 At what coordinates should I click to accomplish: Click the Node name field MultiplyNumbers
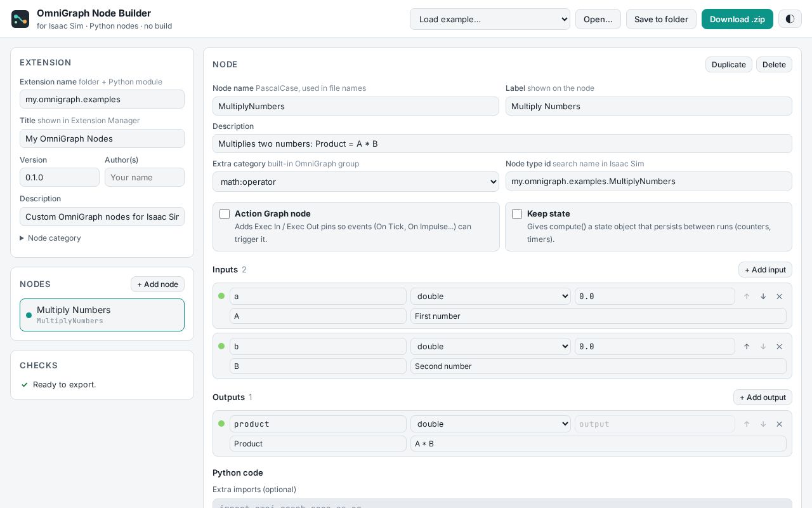pos(356,106)
